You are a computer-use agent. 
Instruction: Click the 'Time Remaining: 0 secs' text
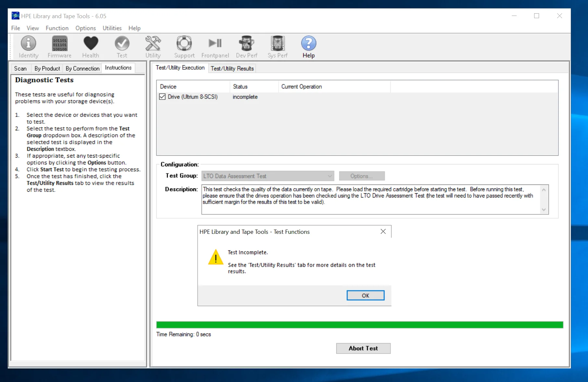pyautogui.click(x=184, y=334)
